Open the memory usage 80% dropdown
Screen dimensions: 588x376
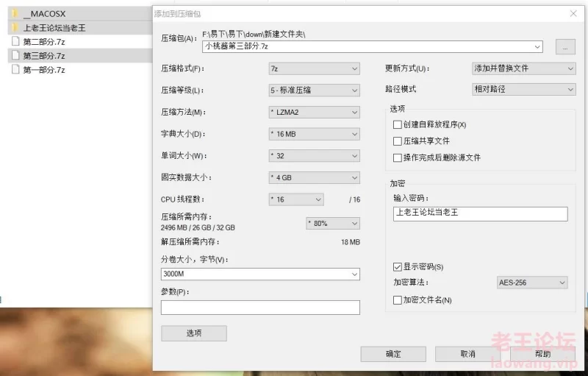click(x=333, y=223)
